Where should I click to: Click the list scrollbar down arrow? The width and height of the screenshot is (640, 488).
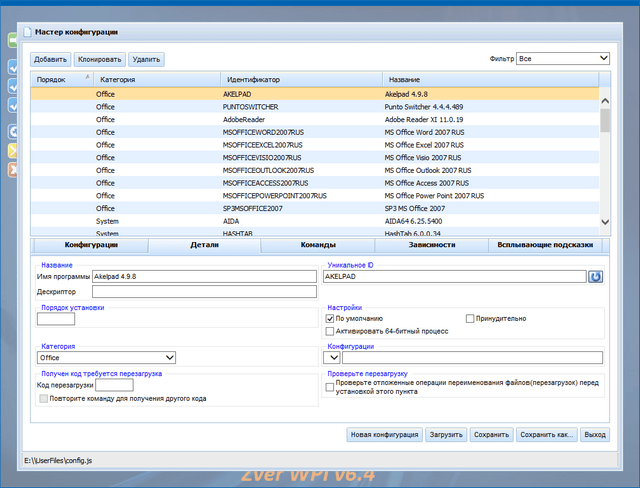[604, 221]
